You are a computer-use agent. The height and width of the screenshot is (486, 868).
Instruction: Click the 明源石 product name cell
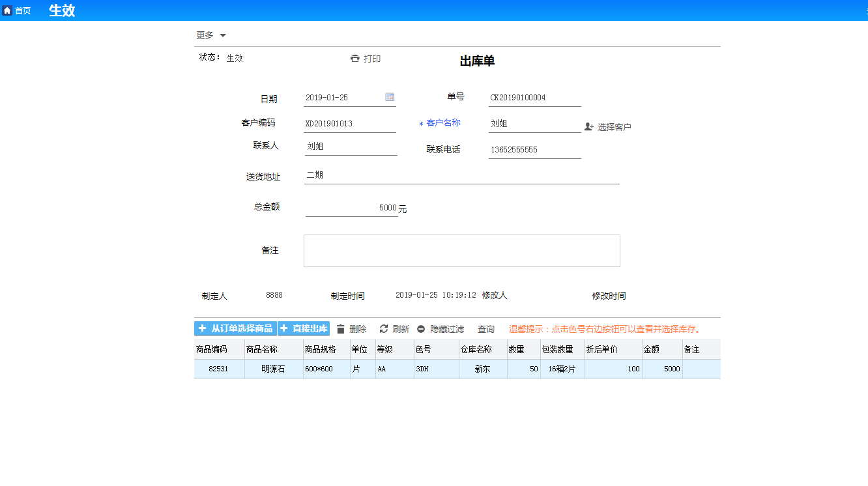coord(274,369)
